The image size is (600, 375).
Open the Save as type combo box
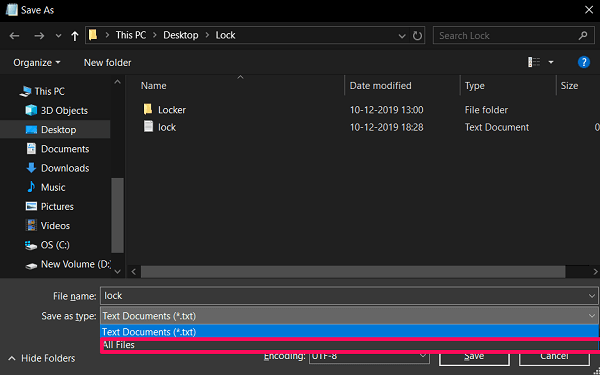[349, 316]
